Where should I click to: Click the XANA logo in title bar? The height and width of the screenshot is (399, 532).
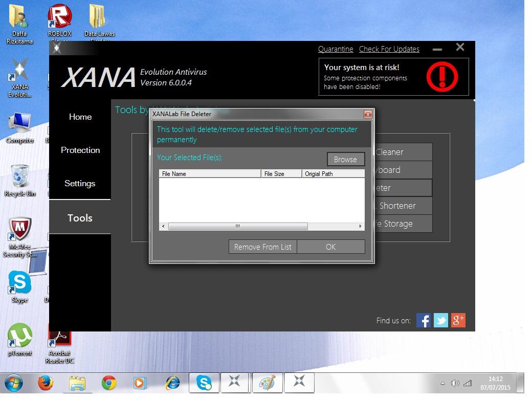click(x=57, y=48)
